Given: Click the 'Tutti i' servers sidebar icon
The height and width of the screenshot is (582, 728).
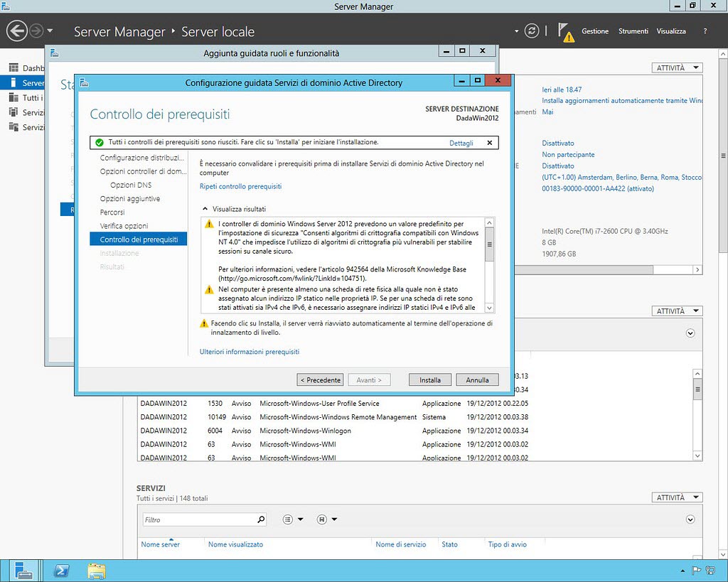Looking at the screenshot, I should point(14,97).
